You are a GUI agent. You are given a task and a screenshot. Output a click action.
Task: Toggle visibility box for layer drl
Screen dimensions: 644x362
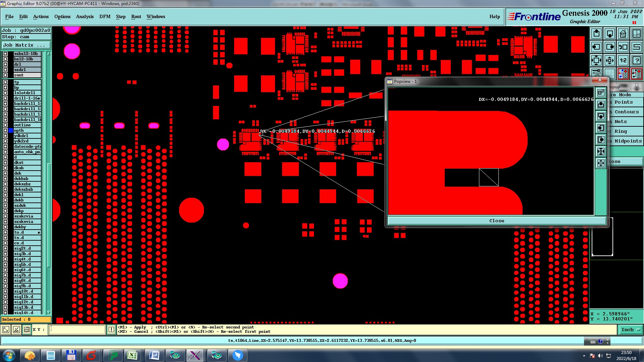5,64
